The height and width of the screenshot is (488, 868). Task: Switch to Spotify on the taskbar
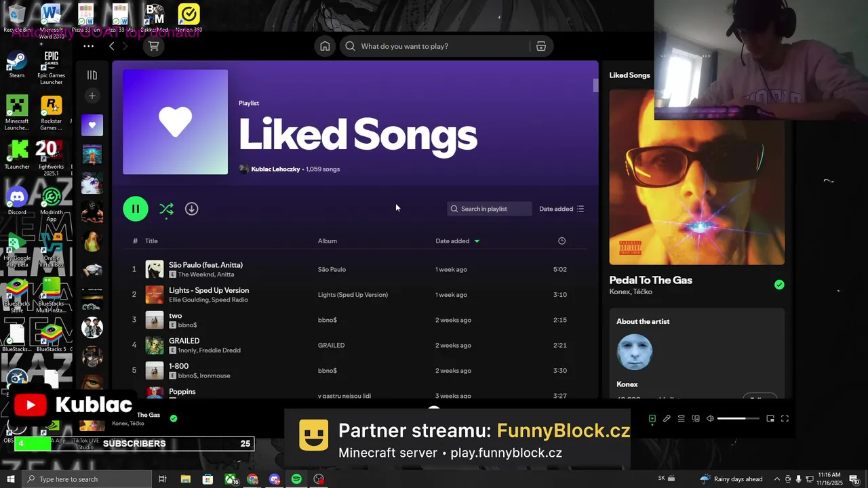pyautogui.click(x=296, y=479)
